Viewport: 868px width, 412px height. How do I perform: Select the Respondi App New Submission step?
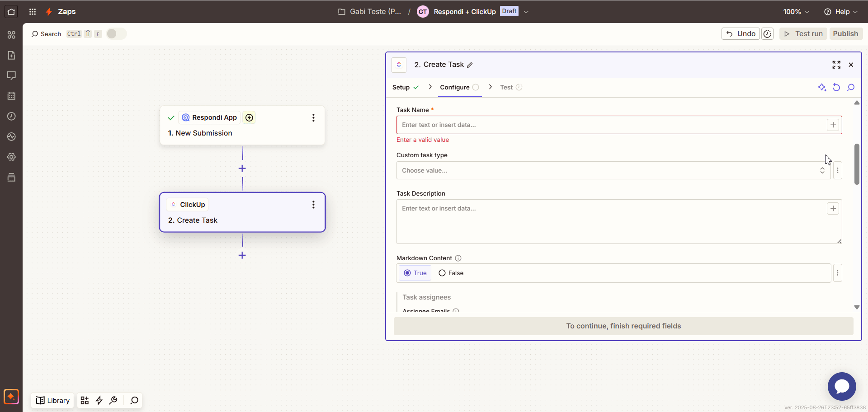242,126
